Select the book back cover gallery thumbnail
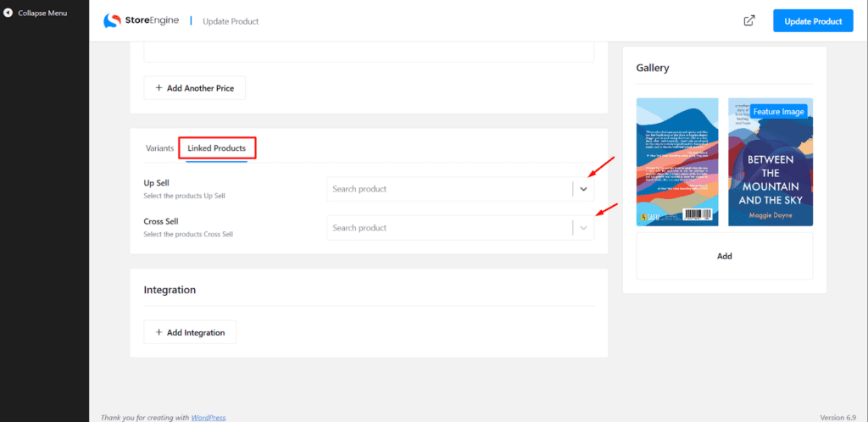Viewport: 868px width, 422px height. (677, 161)
